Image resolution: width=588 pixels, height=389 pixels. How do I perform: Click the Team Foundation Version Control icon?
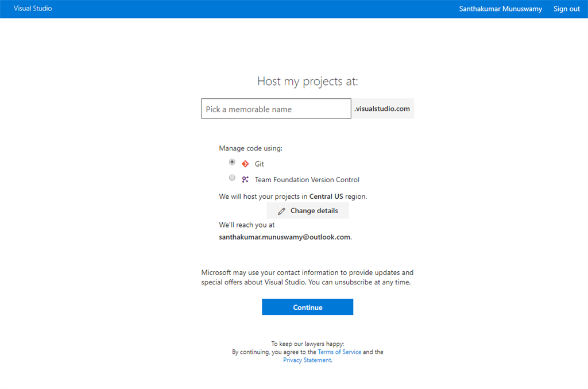pyautogui.click(x=245, y=179)
